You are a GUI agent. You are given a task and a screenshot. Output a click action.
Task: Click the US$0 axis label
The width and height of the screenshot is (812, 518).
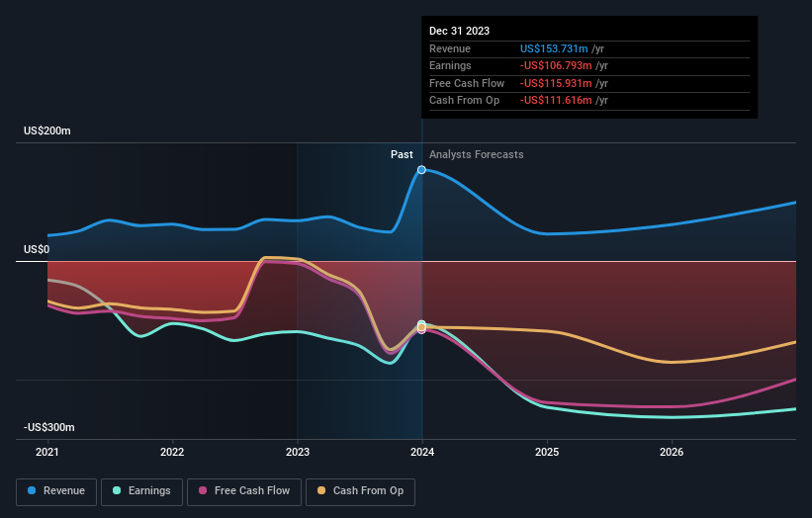point(37,249)
